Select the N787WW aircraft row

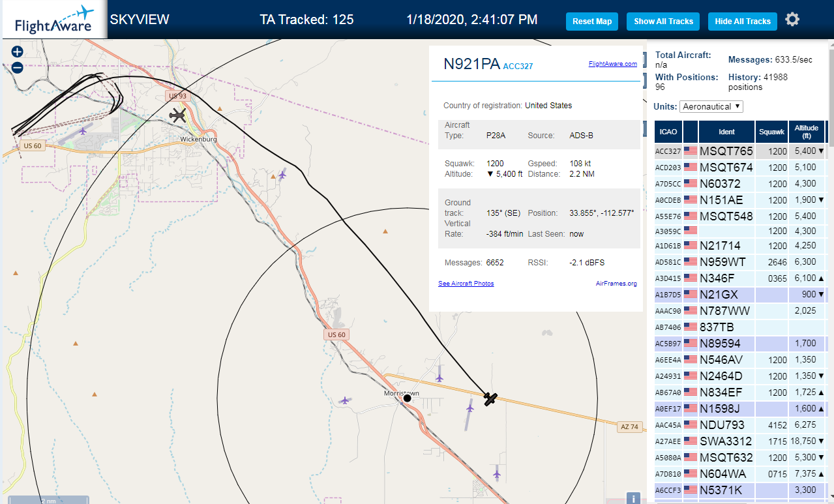741,310
